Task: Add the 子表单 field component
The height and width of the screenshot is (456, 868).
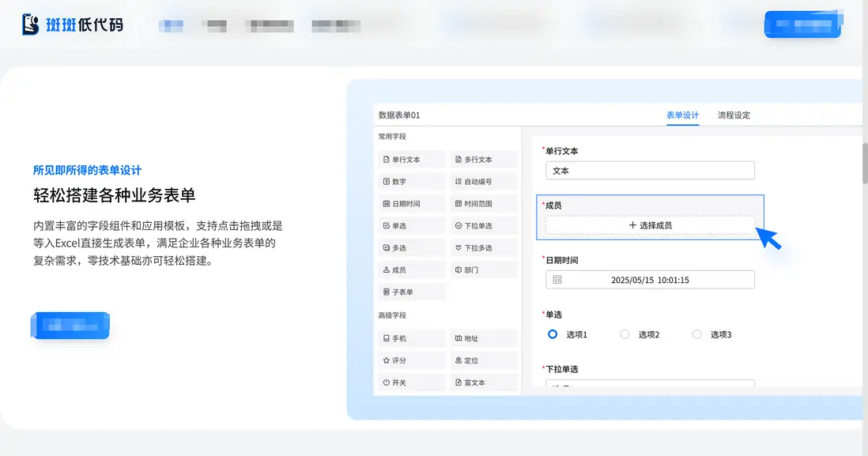Action: 412,292
